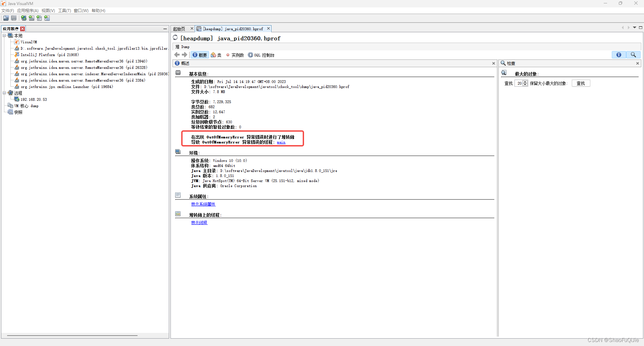Collapse the 远程 tree node
Image resolution: width=644 pixels, height=346 pixels.
point(4,93)
